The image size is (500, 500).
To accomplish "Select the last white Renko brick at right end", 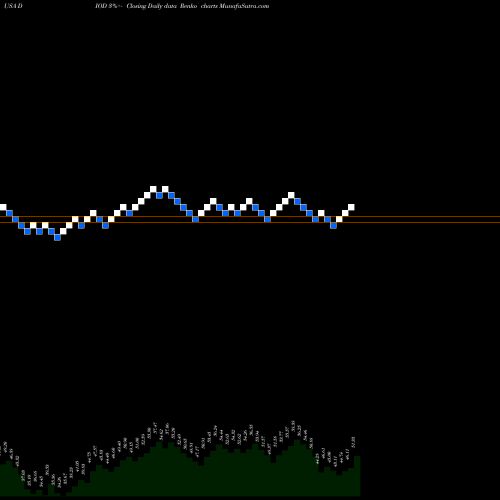I will [351, 207].
